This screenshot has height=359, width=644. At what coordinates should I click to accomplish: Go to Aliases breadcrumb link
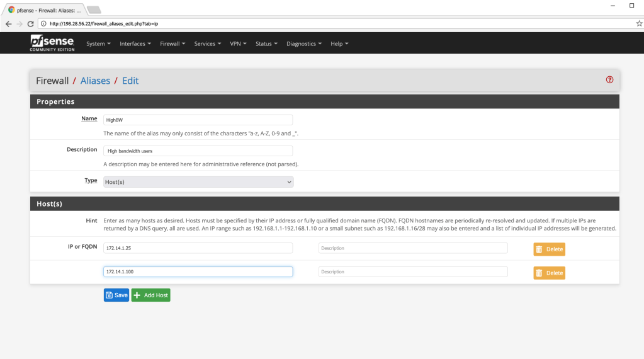pos(95,81)
